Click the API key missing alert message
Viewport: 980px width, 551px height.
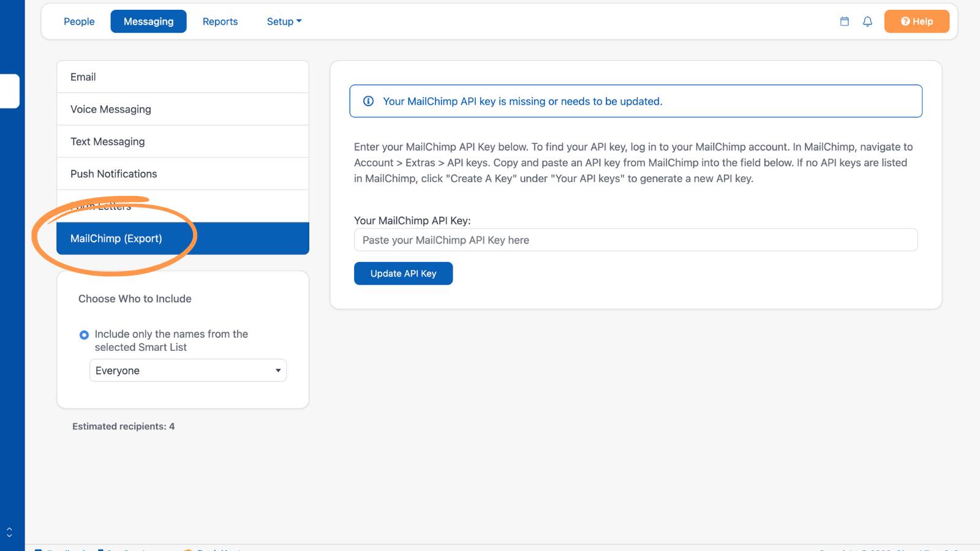pos(636,101)
